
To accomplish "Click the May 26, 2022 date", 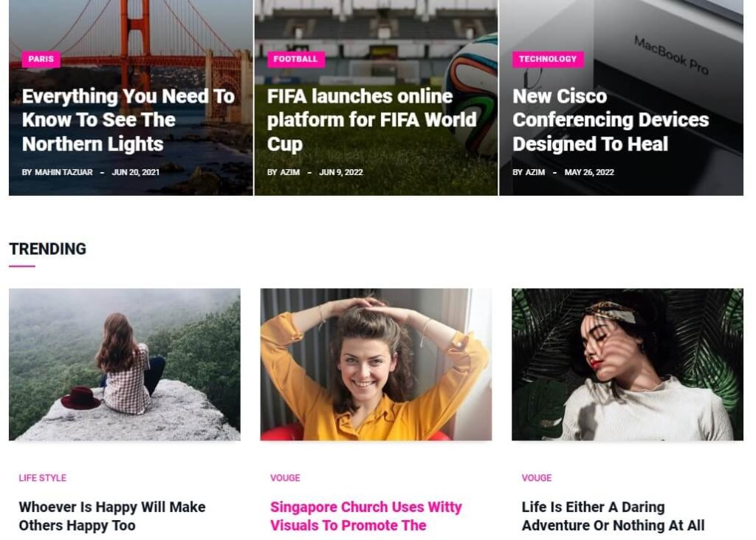I will coord(589,172).
